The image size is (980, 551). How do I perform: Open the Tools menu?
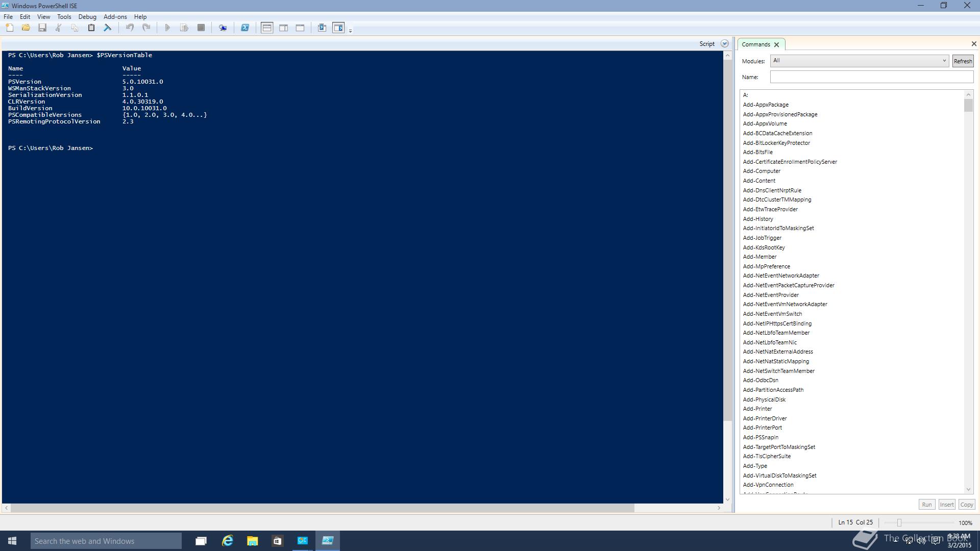click(64, 17)
